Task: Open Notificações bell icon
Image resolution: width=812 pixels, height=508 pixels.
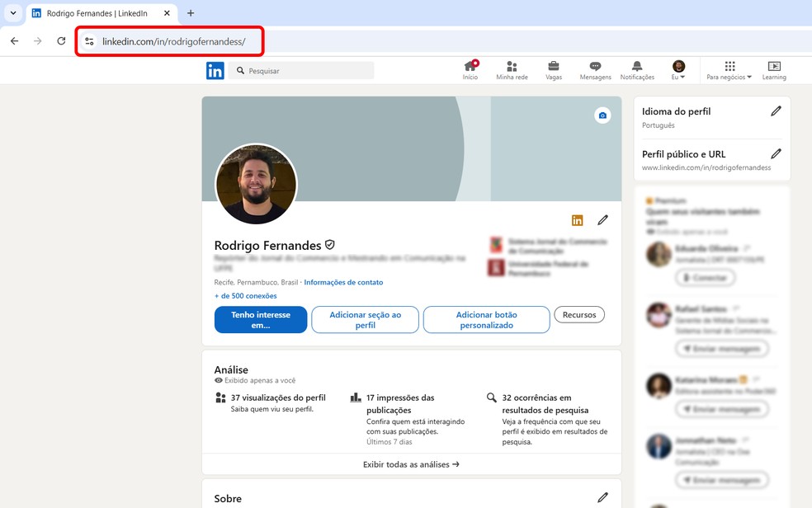Action: point(637,67)
